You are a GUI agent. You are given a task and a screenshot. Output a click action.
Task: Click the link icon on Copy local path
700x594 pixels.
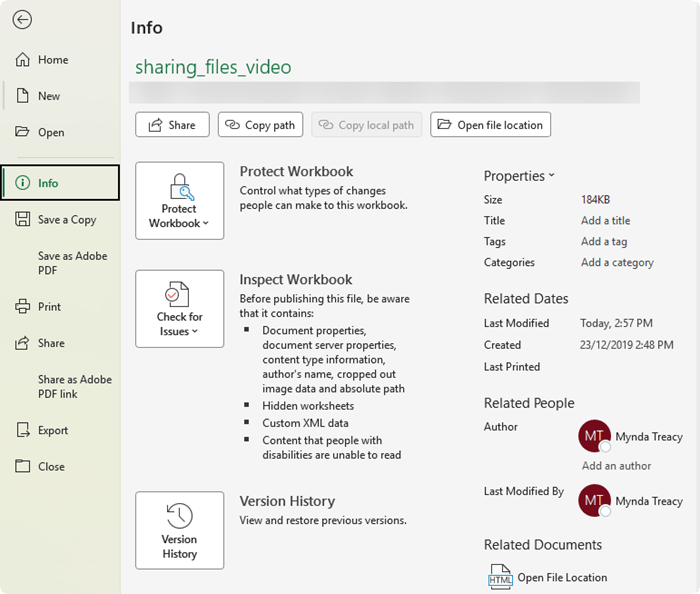326,124
